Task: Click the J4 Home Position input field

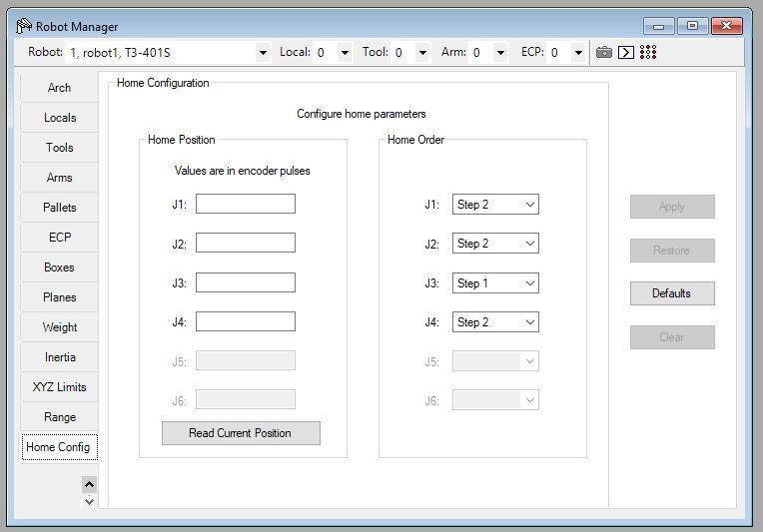Action: 246,321
